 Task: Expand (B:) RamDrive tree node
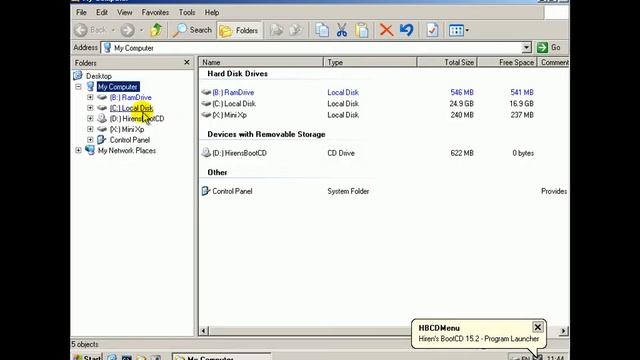pyautogui.click(x=90, y=97)
